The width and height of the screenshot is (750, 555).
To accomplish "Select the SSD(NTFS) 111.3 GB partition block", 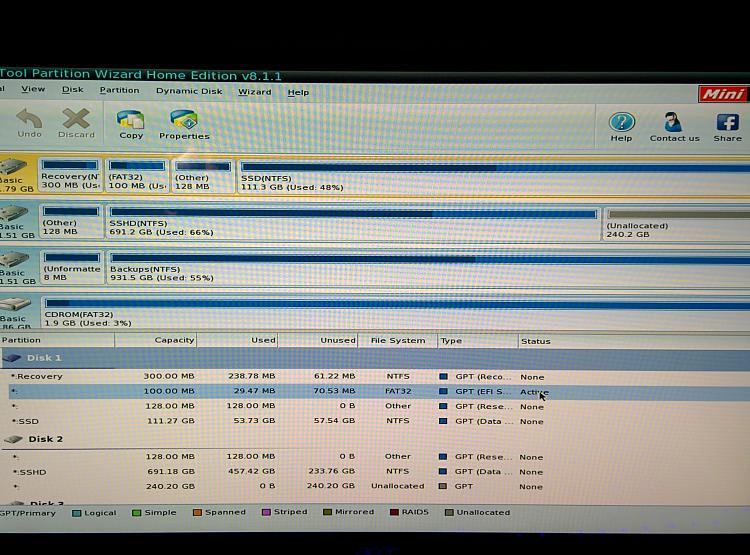I will pos(494,177).
